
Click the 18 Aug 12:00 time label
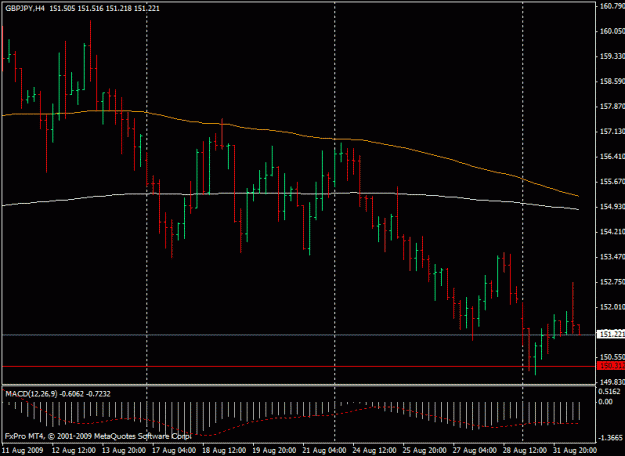coord(224,450)
